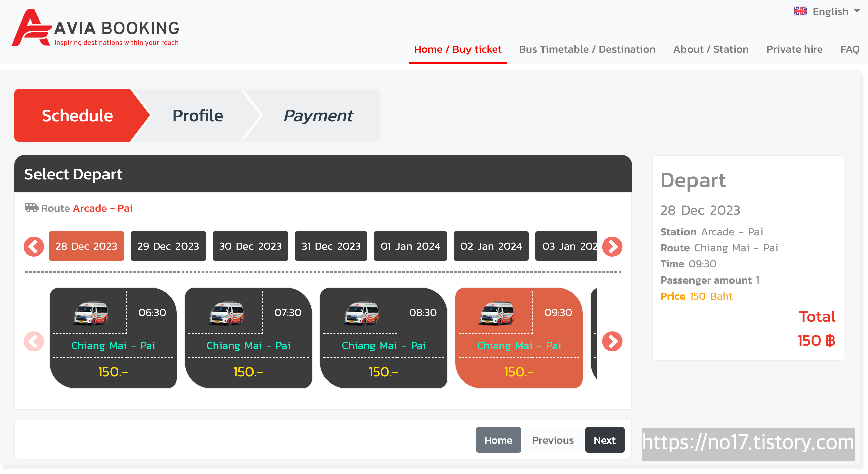Show previous departure times arrow
This screenshot has height=474, width=868.
tap(34, 341)
